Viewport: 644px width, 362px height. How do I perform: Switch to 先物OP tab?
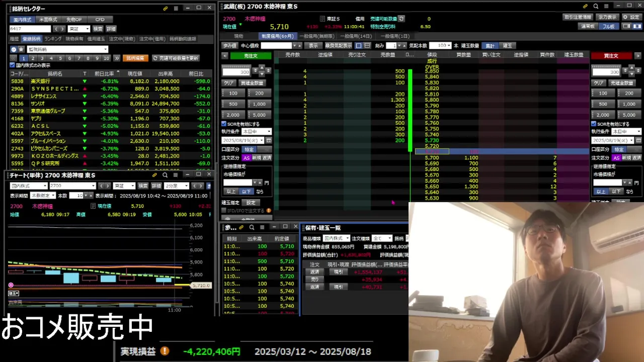[x=74, y=20]
